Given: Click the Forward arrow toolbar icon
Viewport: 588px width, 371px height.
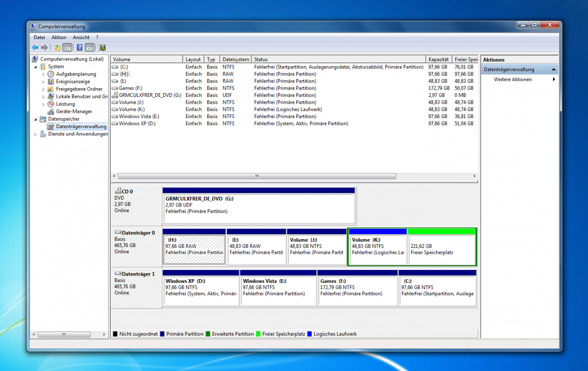Looking at the screenshot, I should (45, 47).
